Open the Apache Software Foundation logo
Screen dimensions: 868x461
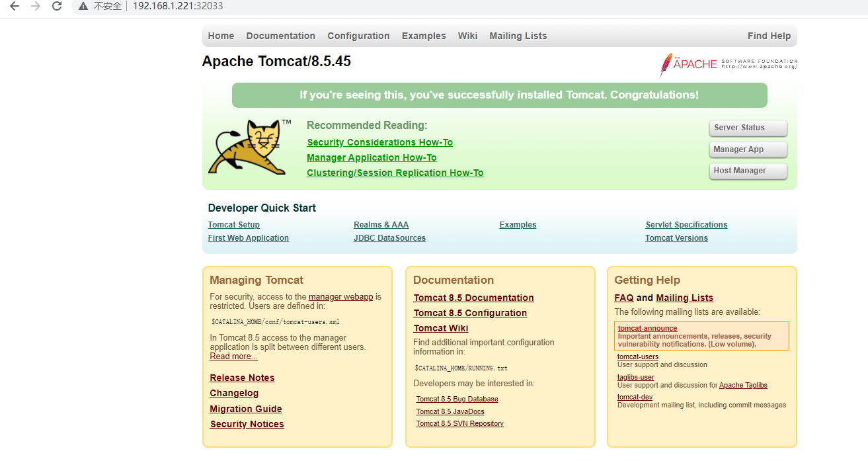729,64
